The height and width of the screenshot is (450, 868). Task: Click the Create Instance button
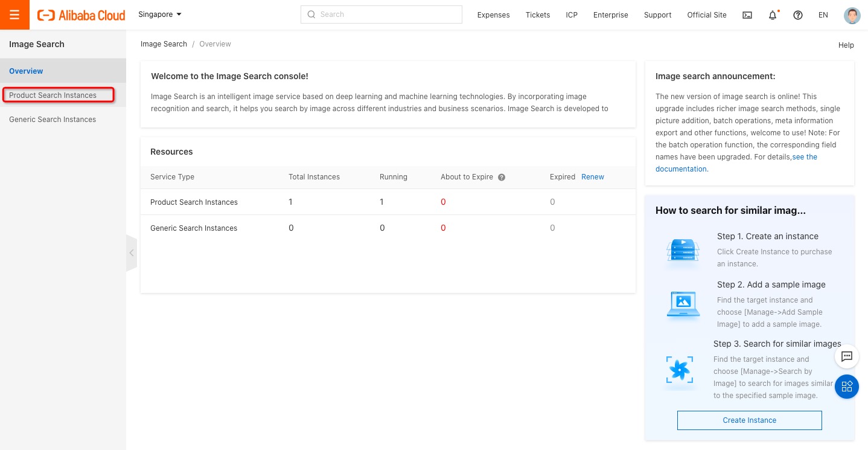pyautogui.click(x=750, y=420)
